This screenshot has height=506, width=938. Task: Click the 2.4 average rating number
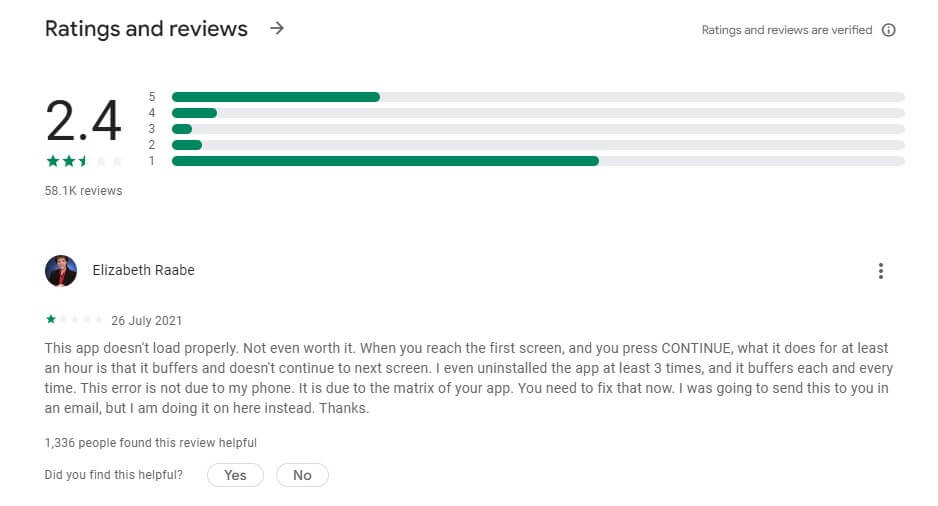pos(83,122)
